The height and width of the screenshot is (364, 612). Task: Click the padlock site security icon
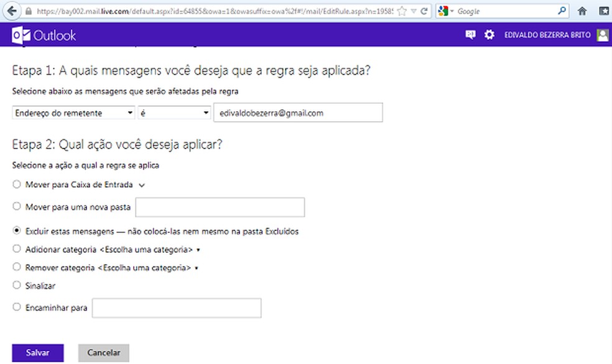click(28, 11)
